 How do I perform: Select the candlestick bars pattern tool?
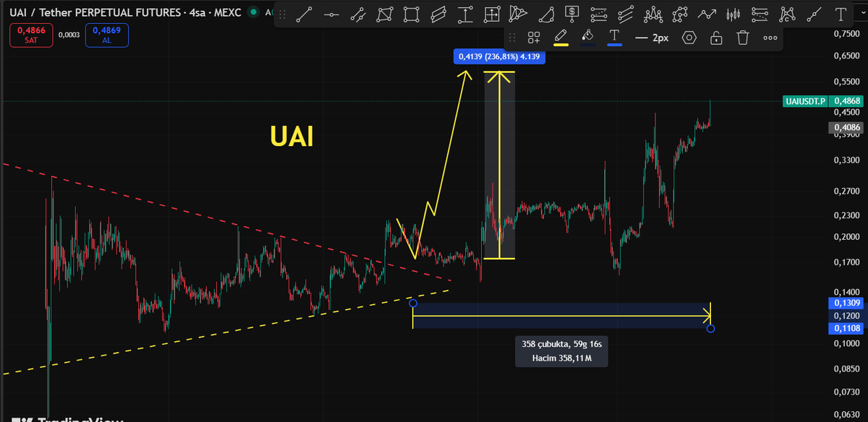(x=733, y=14)
